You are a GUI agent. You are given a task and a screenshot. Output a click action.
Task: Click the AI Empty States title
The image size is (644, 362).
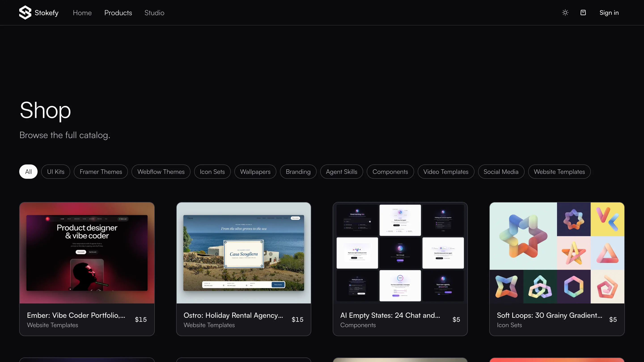(x=390, y=315)
